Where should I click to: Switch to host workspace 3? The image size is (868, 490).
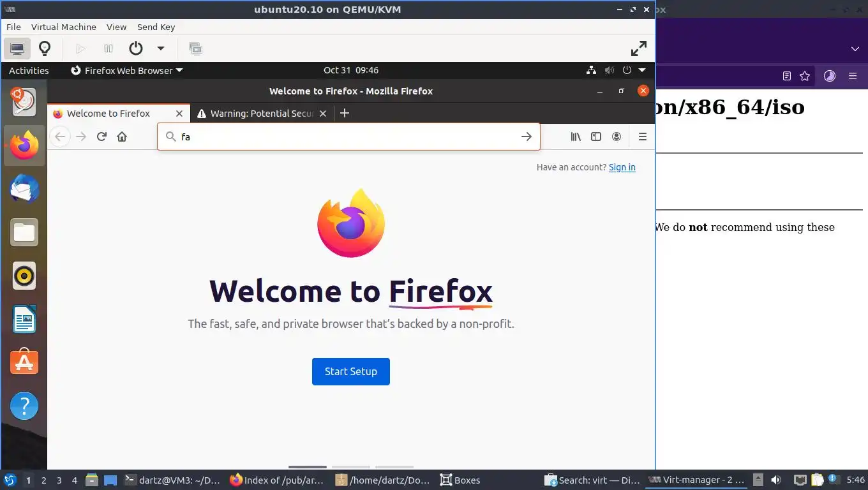tap(59, 480)
